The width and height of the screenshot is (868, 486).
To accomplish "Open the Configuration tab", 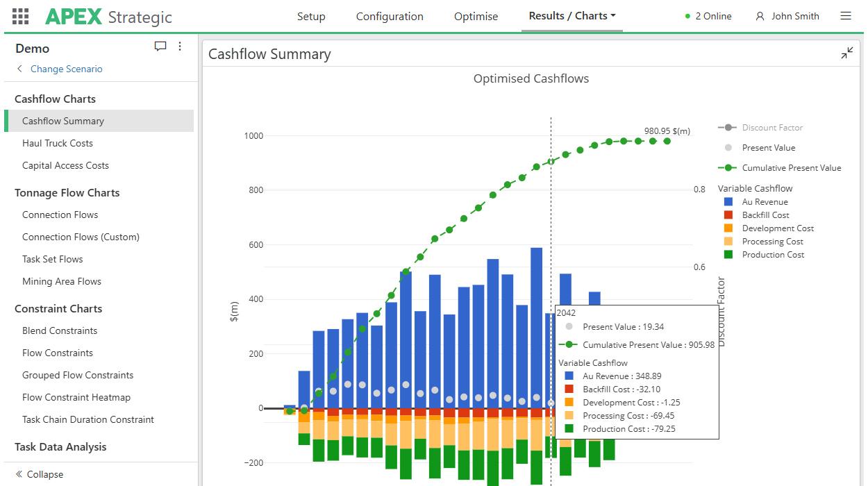I will (390, 17).
